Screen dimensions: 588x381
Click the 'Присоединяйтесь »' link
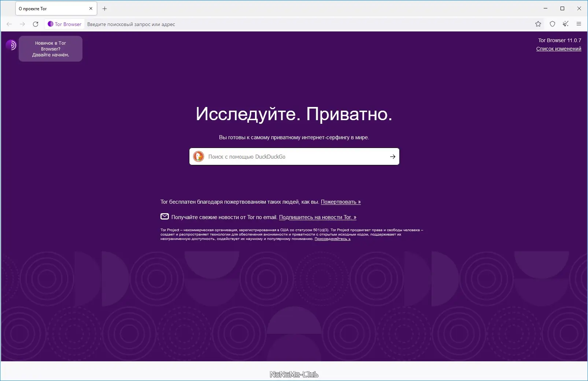[x=333, y=239]
